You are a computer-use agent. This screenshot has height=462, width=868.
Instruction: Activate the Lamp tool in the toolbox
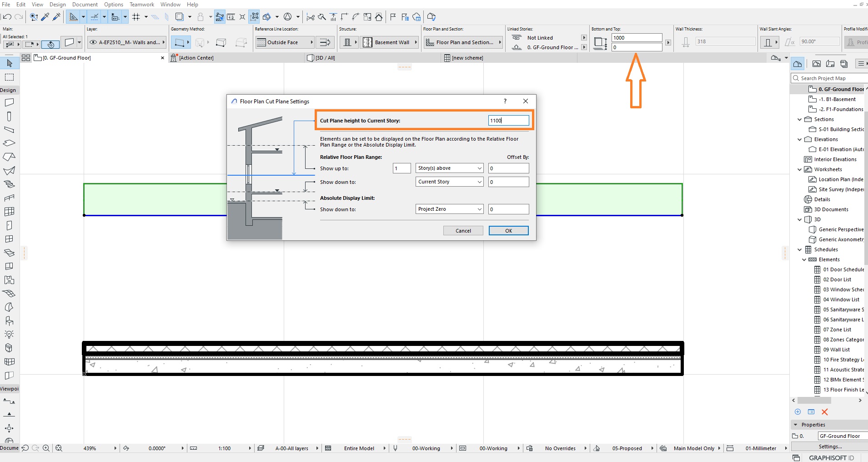pos(9,335)
